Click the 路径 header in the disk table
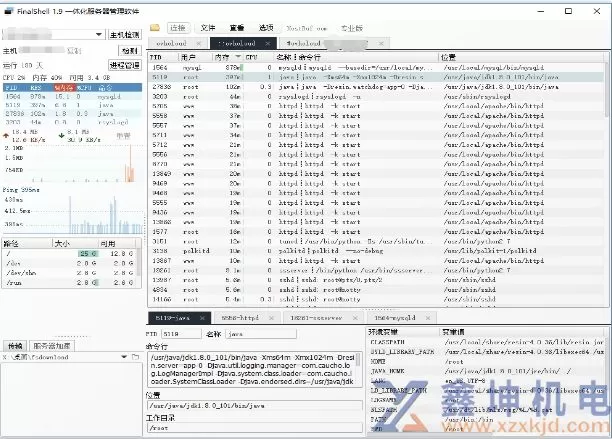The height and width of the screenshot is (439, 612). [x=27, y=243]
